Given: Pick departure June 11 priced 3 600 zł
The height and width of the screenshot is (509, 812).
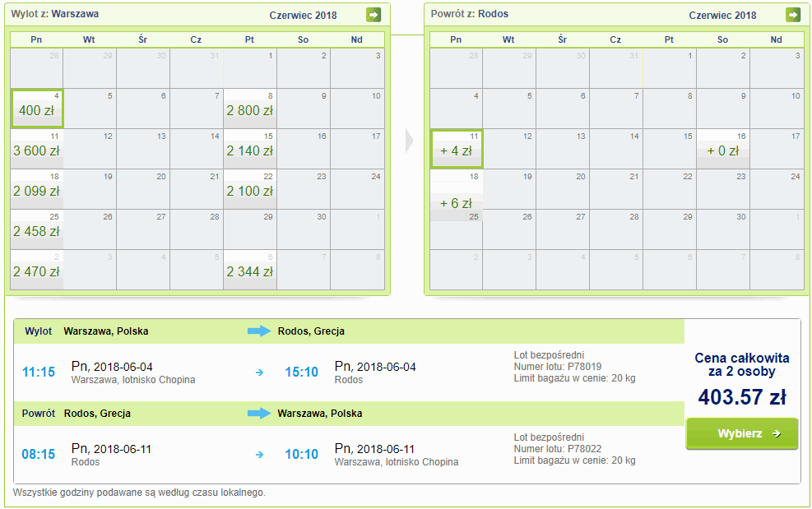Looking at the screenshot, I should pos(37,150).
